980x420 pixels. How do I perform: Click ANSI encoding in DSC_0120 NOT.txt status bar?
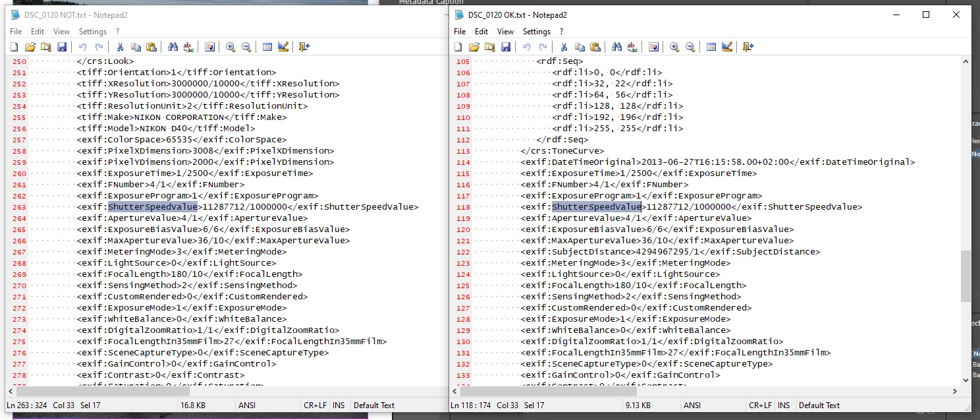pyautogui.click(x=247, y=405)
